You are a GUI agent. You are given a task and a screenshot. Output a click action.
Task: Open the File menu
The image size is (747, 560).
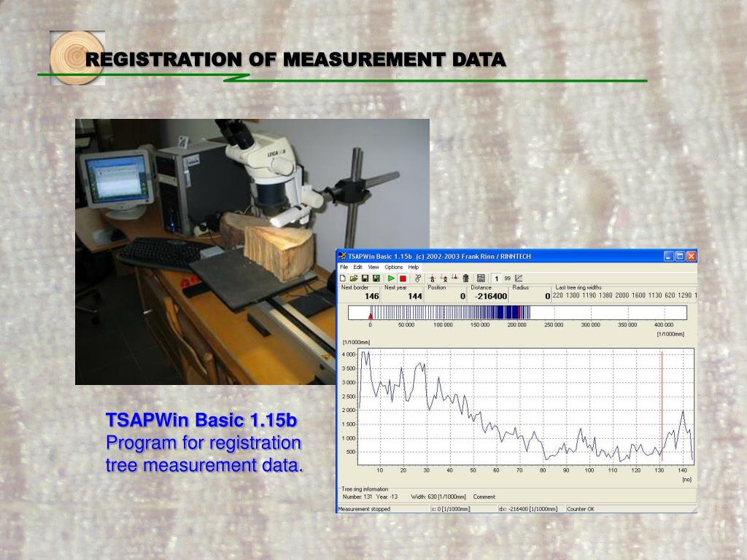tap(344, 267)
